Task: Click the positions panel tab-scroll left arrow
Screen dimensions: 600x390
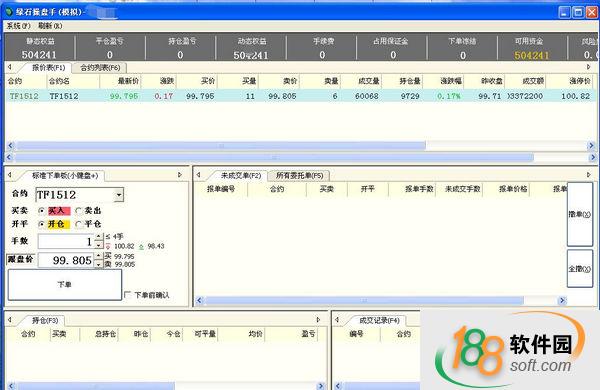Action: (x=10, y=320)
